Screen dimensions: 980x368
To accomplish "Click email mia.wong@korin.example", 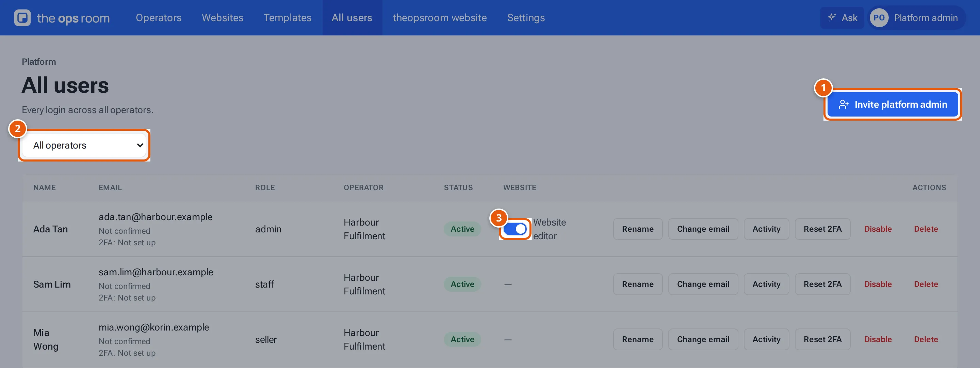I will pos(154,327).
